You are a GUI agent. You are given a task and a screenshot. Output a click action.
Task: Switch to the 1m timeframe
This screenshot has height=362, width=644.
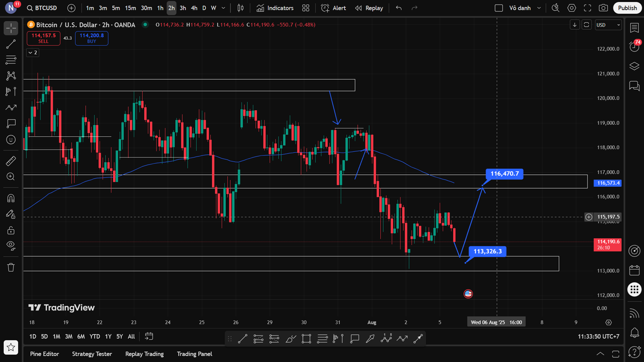point(90,8)
